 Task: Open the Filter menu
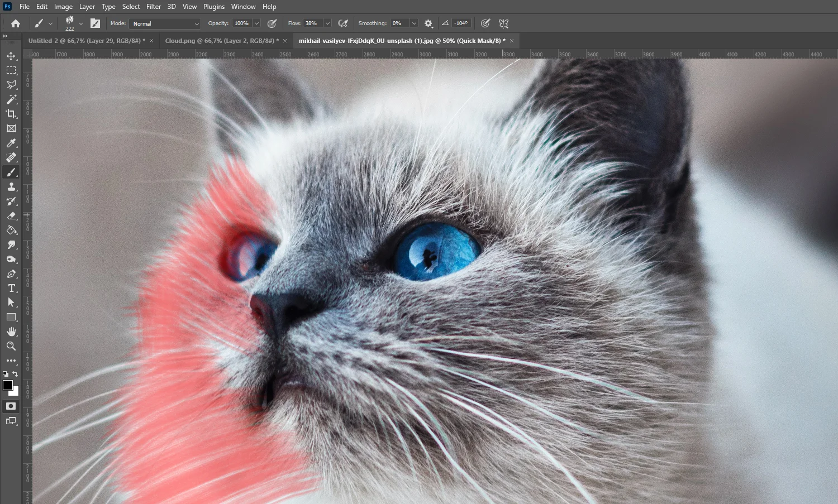[x=153, y=7]
